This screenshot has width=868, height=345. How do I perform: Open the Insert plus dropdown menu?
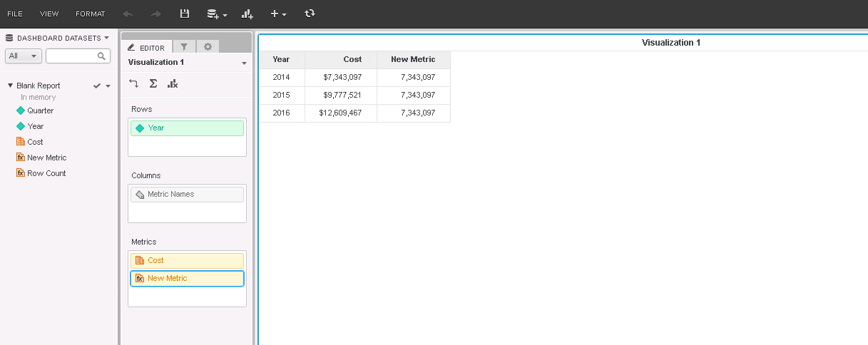click(x=278, y=14)
